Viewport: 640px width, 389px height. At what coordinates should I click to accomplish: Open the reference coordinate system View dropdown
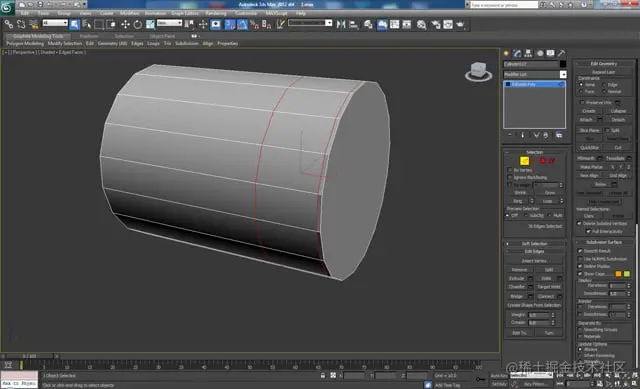(169, 23)
